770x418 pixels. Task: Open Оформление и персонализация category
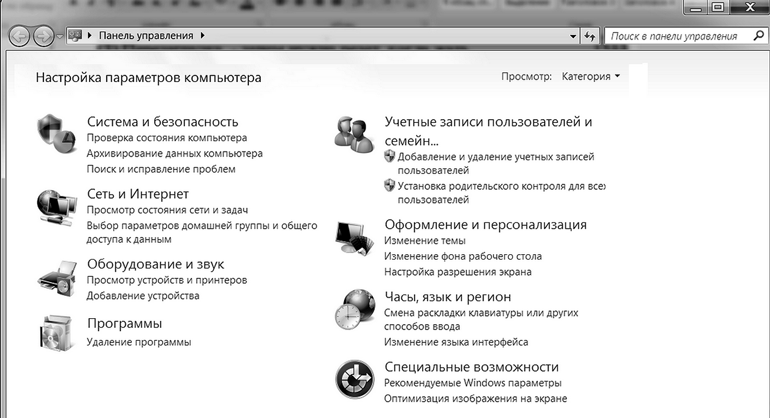pos(486,224)
